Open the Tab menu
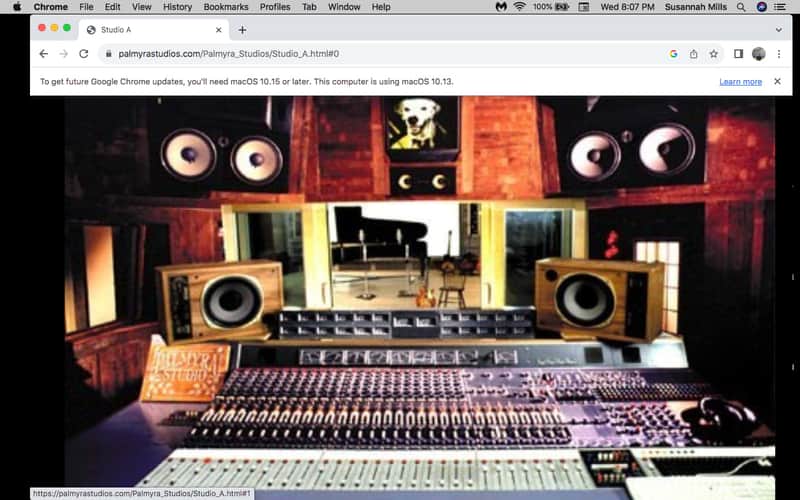The width and height of the screenshot is (800, 500). tap(309, 7)
